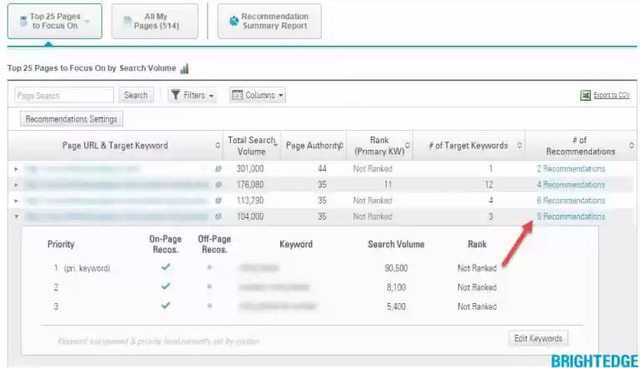The height and width of the screenshot is (368, 640).
Task: Click the Export to CSV link
Action: 611,95
